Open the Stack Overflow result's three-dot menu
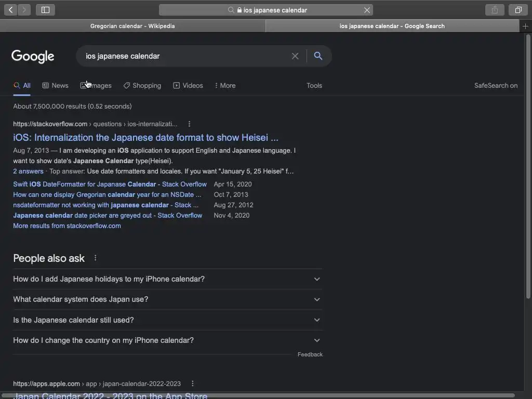 pyautogui.click(x=189, y=124)
